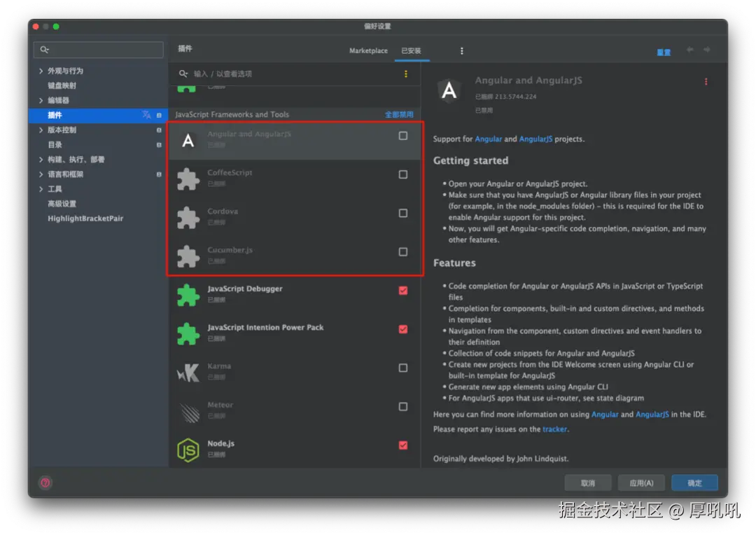Enable the Meteor plugin checkbox

click(403, 407)
